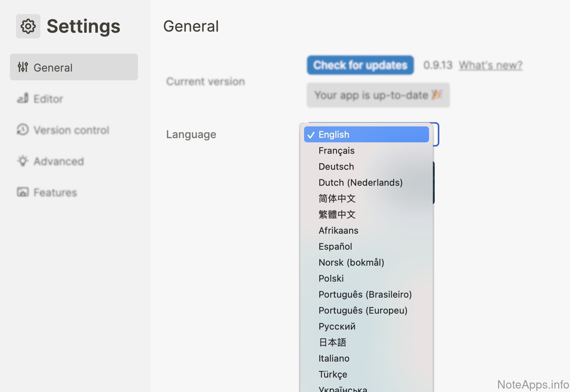Choose Türkçe language option

coord(333,374)
